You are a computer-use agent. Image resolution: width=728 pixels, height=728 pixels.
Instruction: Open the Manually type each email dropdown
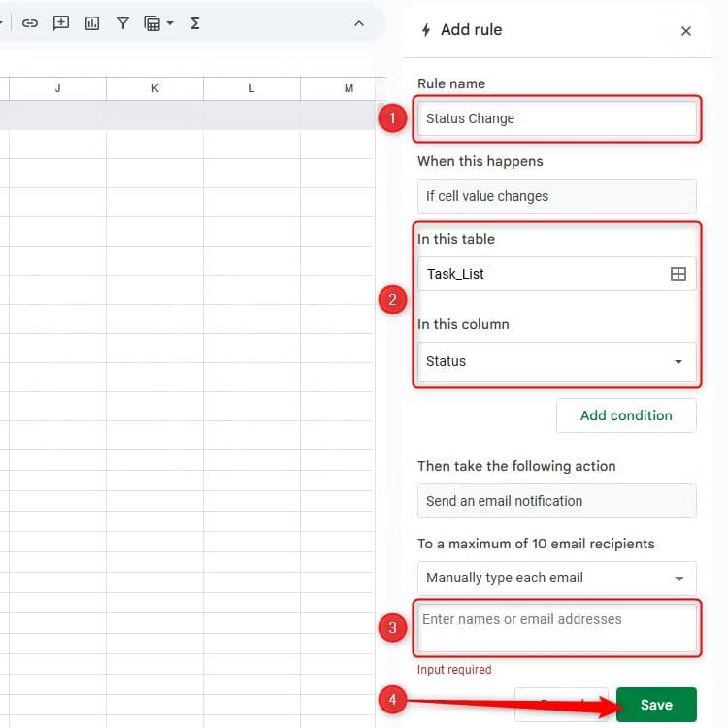point(557,579)
